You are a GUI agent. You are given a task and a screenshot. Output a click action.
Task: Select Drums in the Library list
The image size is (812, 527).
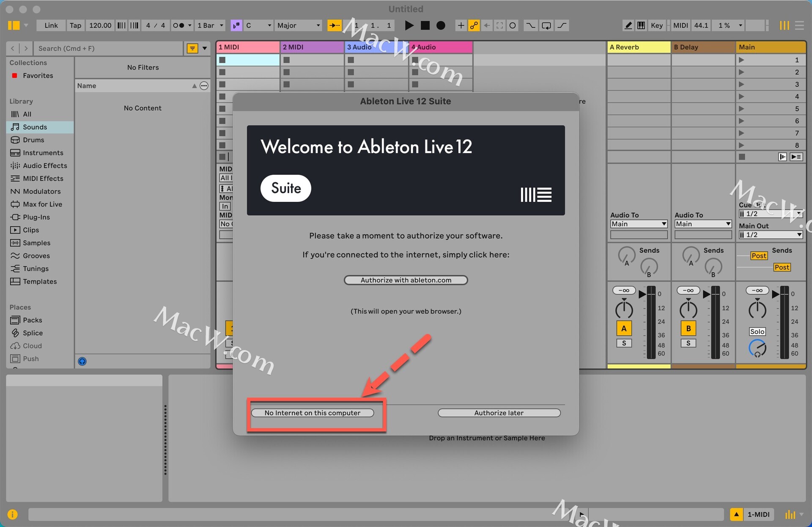tap(33, 140)
